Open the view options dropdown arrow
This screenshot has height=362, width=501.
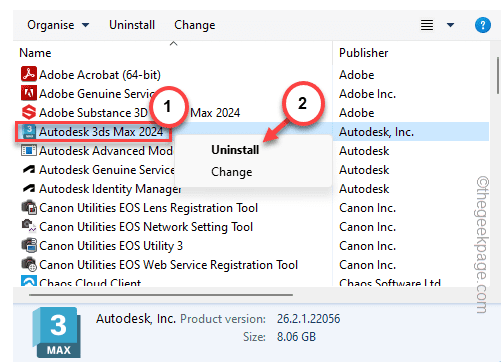[x=450, y=25]
